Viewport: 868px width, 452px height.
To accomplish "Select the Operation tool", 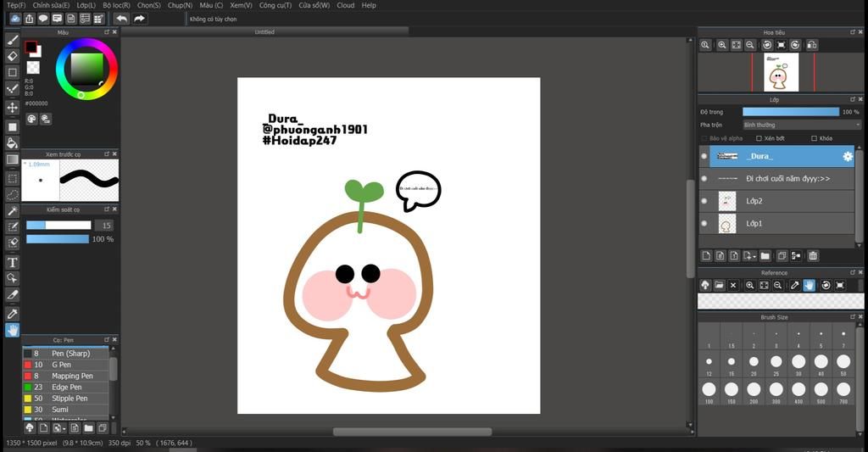I will click(12, 278).
